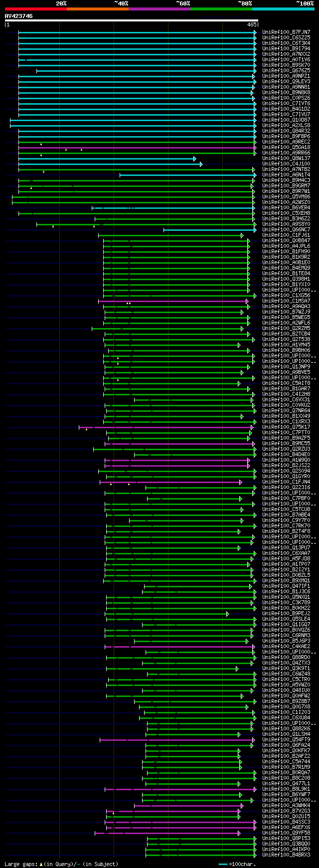Click the white query sequence bar
Screen dimensions: 319x868
coord(131,20)
